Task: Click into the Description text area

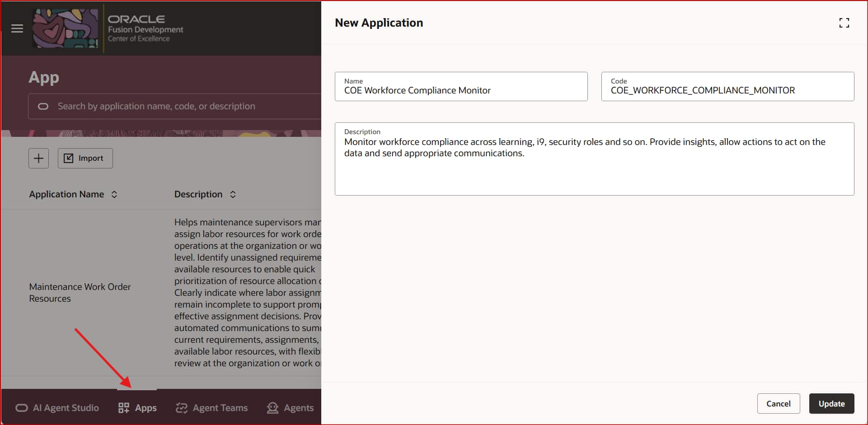Action: coord(594,159)
